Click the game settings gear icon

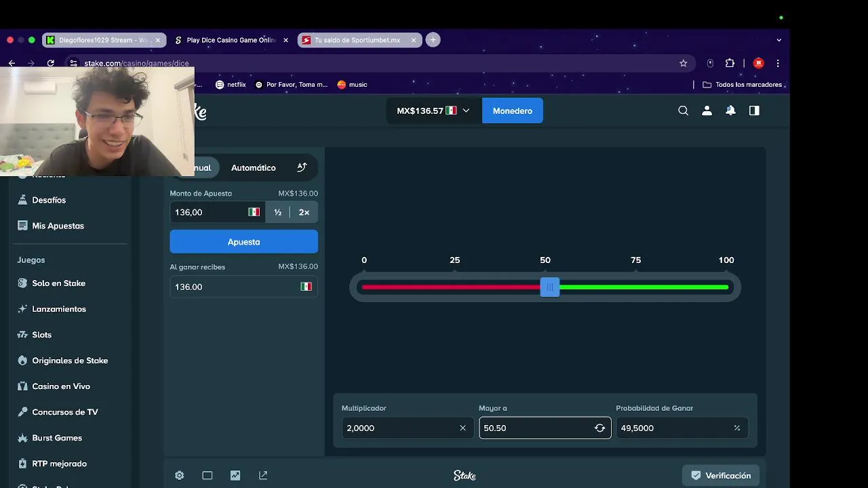click(x=180, y=476)
